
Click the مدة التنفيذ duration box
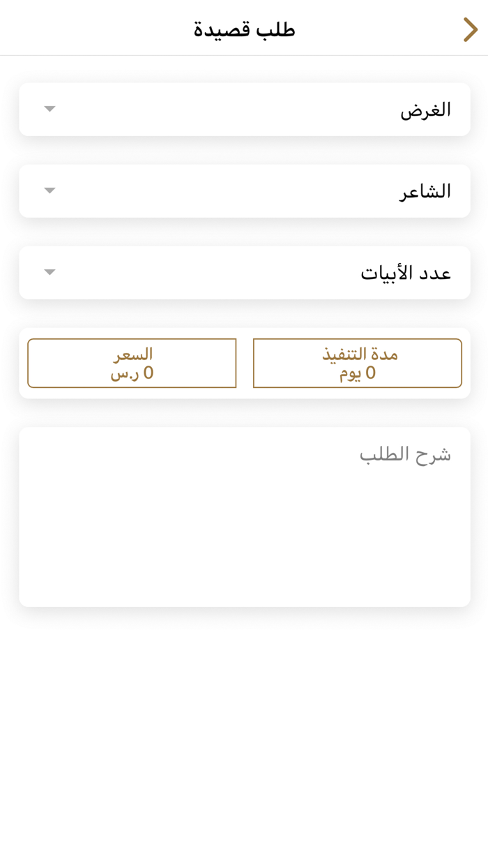coord(357,363)
